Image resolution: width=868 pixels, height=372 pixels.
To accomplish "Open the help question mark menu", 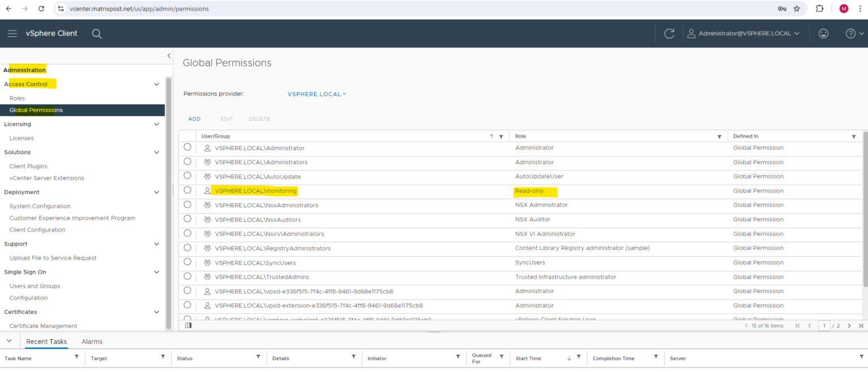I will (x=850, y=33).
